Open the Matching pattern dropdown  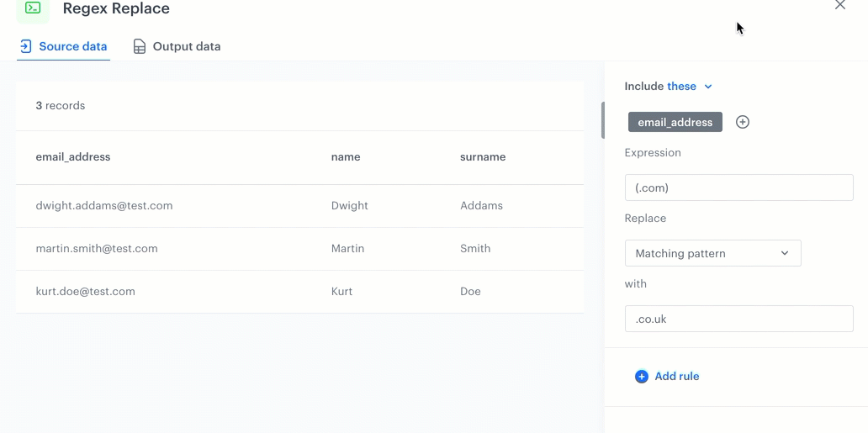[x=712, y=253]
